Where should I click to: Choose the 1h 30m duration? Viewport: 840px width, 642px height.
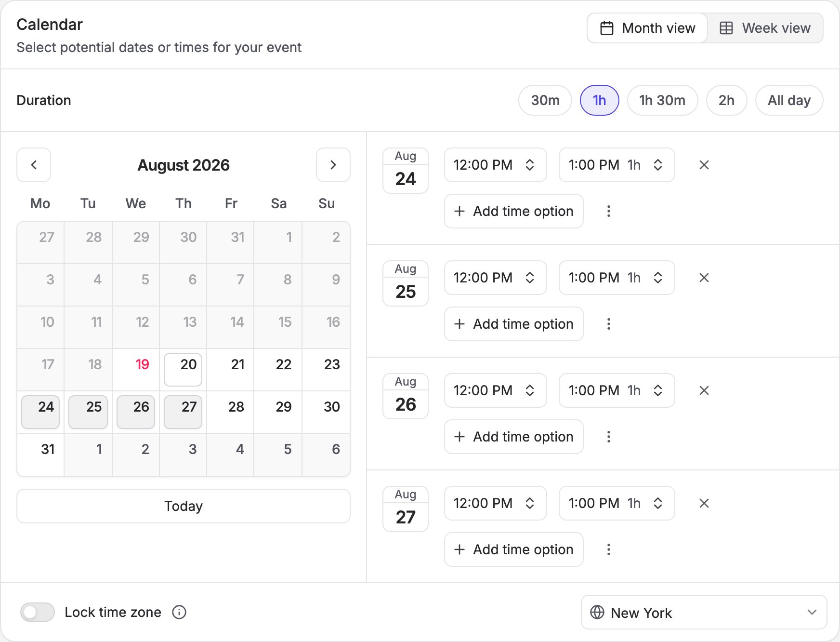click(663, 100)
